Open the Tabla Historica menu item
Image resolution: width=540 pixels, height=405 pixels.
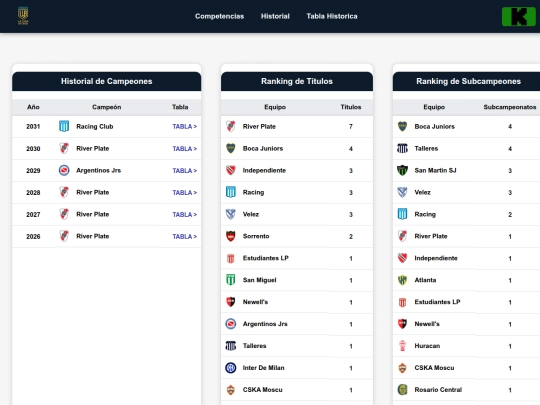(x=332, y=16)
